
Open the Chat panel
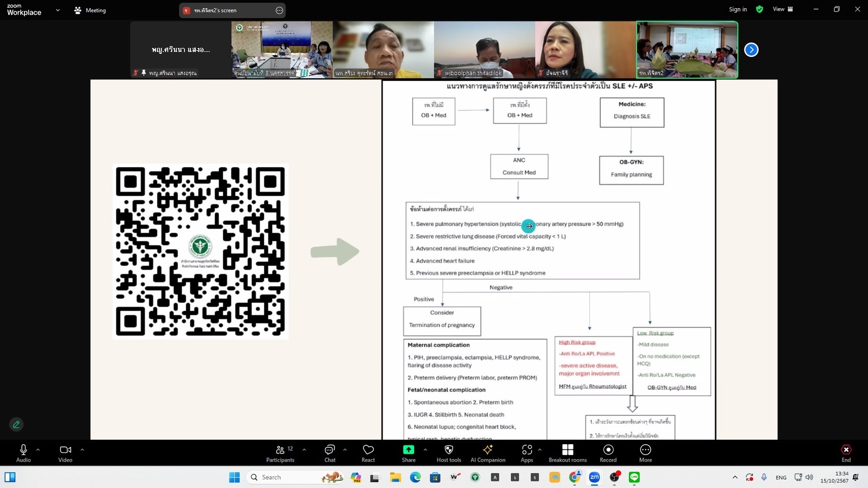[x=330, y=453]
